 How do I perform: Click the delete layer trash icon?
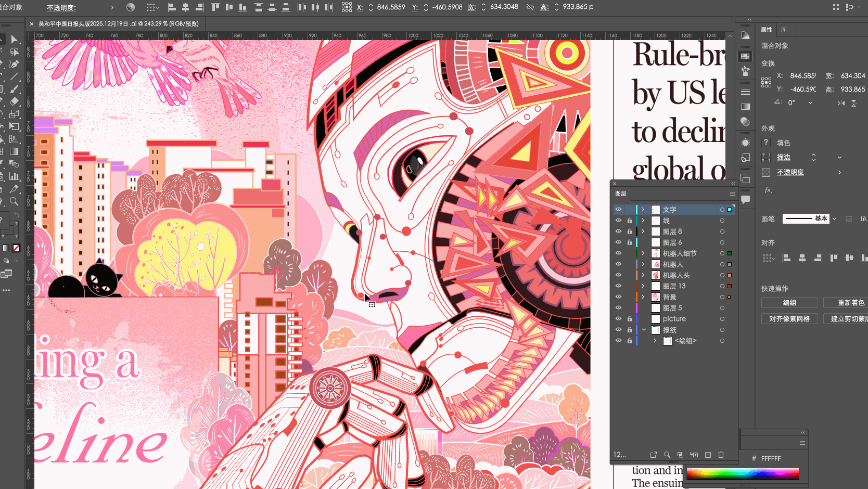721,455
